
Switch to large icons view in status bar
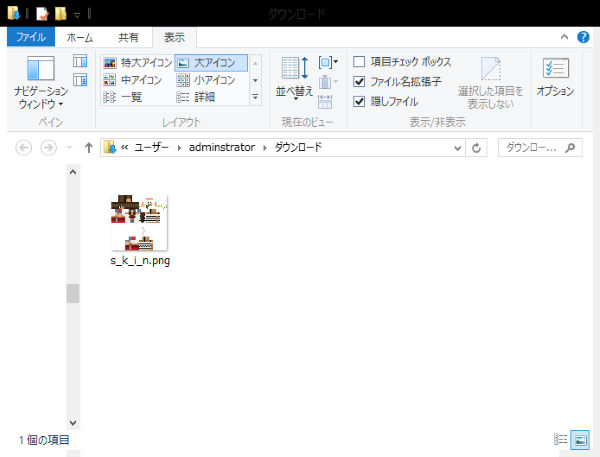pos(579,439)
